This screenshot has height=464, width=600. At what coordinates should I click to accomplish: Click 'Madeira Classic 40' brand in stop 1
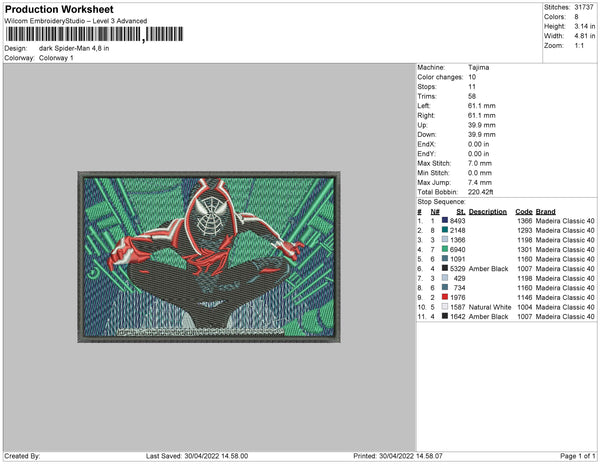[x=565, y=221]
